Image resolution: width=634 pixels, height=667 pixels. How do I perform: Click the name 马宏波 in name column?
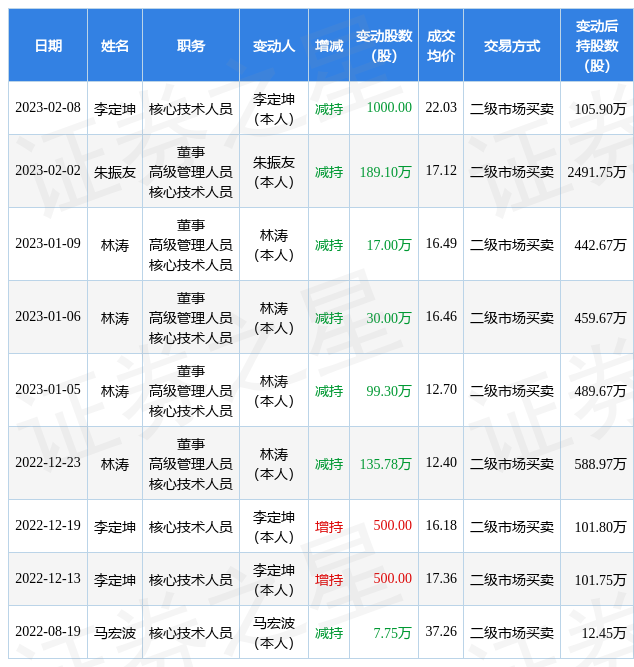[114, 633]
